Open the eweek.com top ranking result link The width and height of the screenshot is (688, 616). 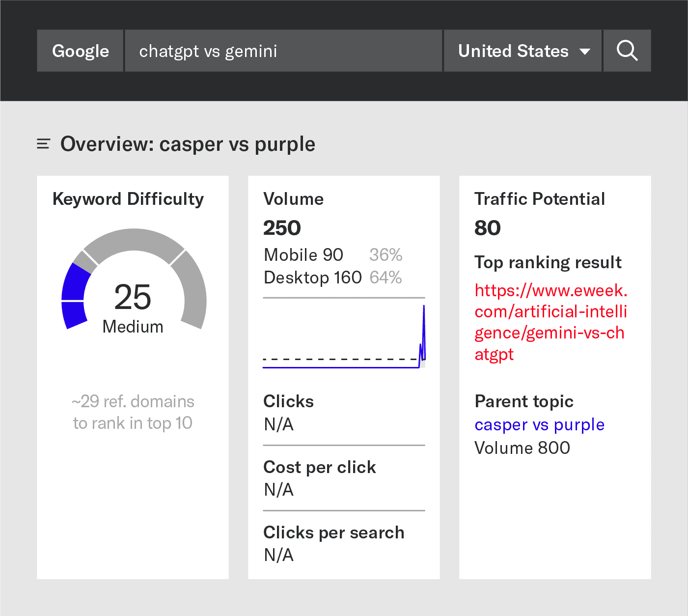tap(550, 322)
